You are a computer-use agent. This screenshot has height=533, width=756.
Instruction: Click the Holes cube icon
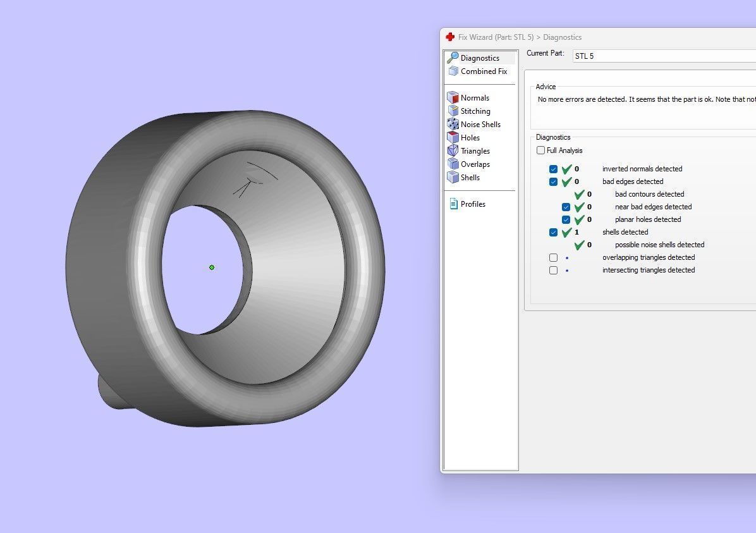point(453,137)
